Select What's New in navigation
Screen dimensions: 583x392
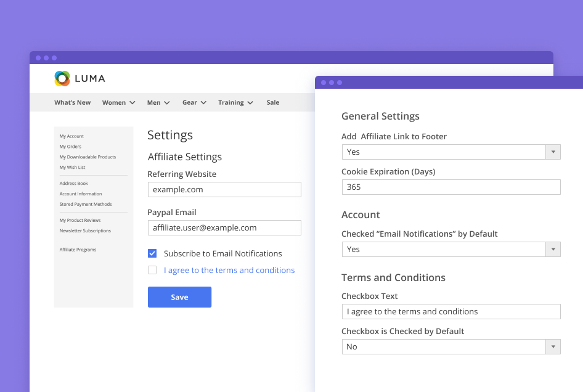click(72, 103)
